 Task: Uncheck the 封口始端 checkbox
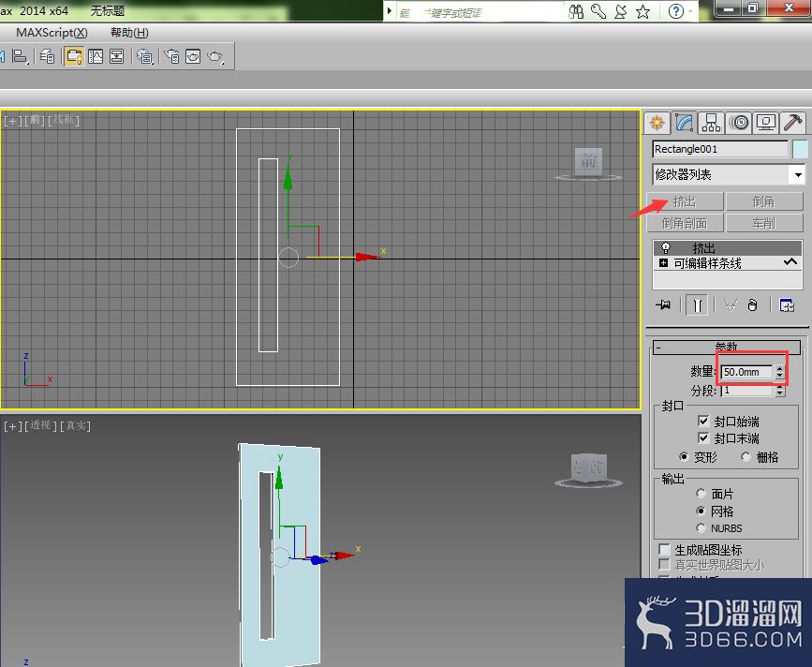click(x=703, y=421)
